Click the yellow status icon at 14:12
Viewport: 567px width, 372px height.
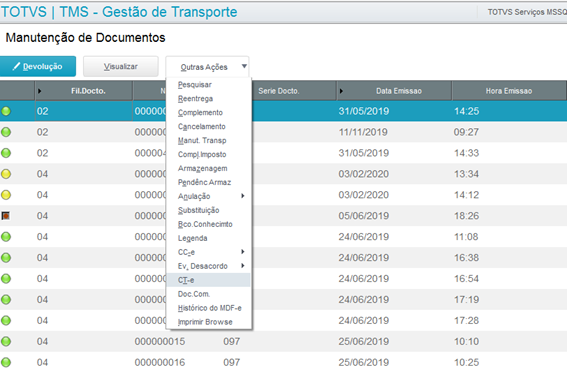coord(6,195)
